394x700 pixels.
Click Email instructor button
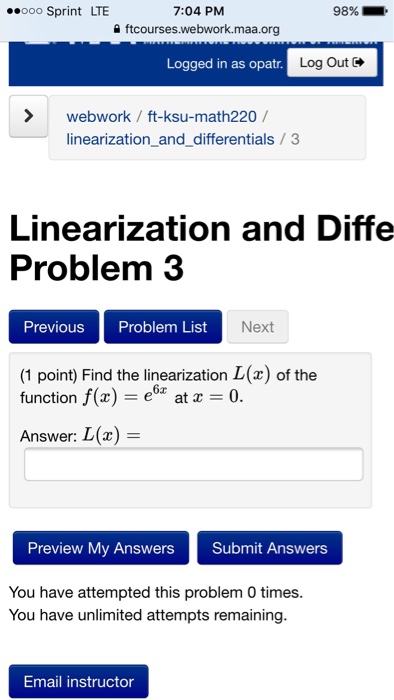(79, 681)
